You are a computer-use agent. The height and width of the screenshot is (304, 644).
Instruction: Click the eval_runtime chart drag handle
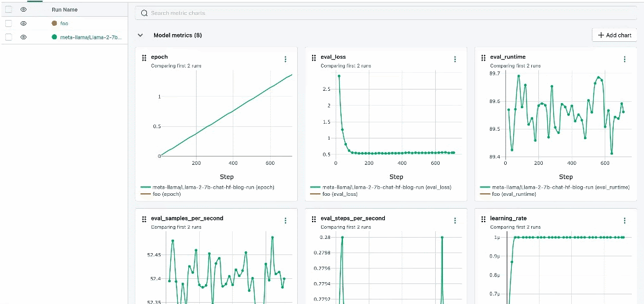484,57
